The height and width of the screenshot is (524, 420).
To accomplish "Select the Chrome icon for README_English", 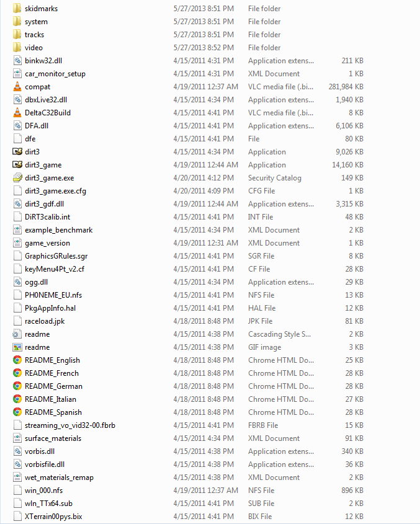I will 17,360.
